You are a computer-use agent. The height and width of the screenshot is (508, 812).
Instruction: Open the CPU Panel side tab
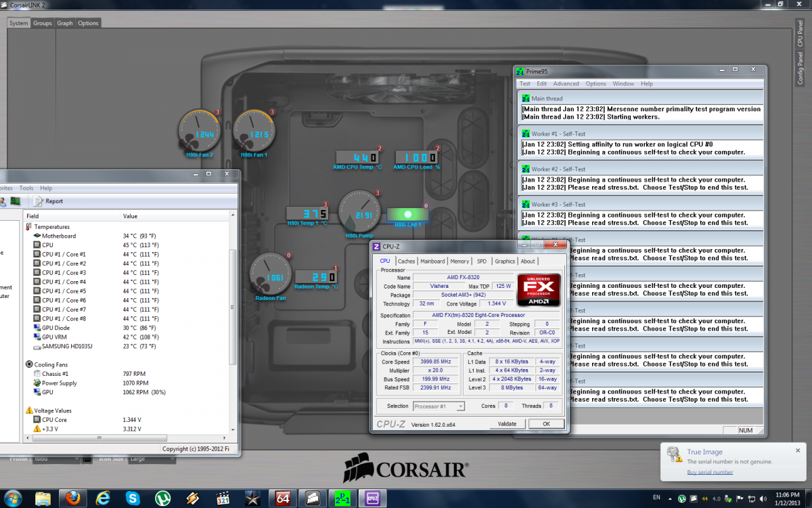pos(800,33)
